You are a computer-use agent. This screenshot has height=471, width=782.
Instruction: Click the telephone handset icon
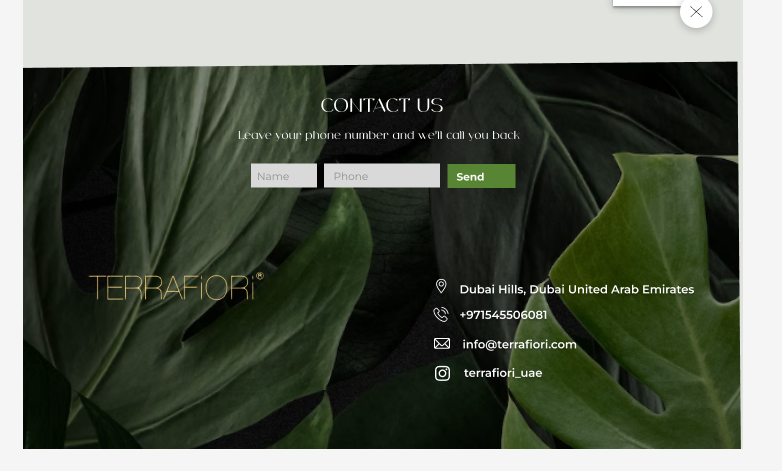coord(441,314)
